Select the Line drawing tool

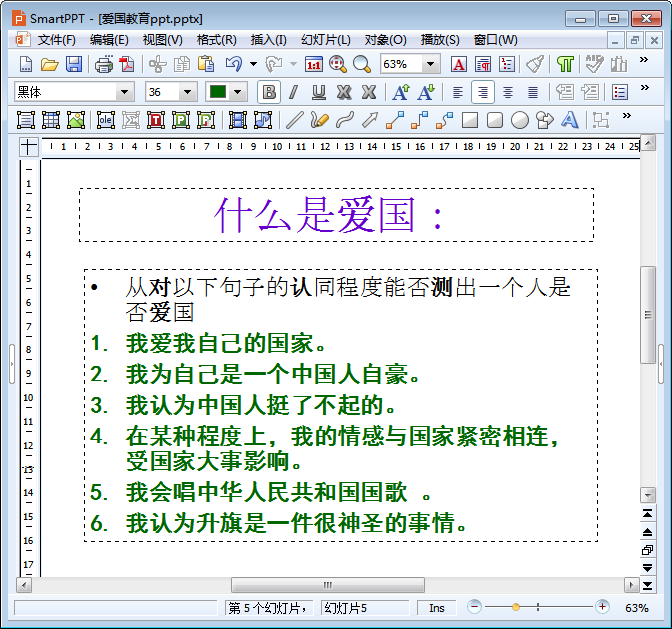click(294, 120)
